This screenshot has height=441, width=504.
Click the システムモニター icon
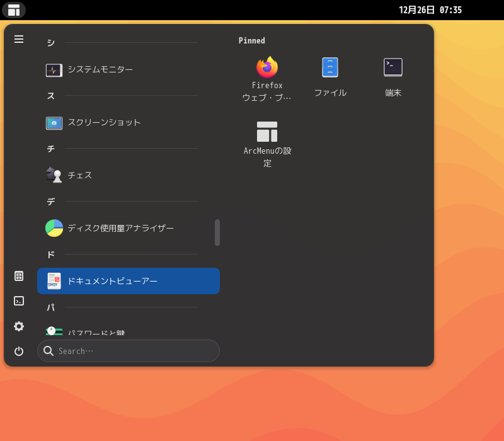tap(54, 69)
